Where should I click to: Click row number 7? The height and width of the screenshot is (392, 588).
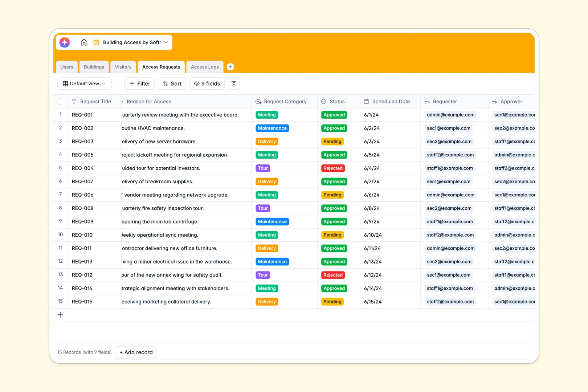click(x=61, y=195)
